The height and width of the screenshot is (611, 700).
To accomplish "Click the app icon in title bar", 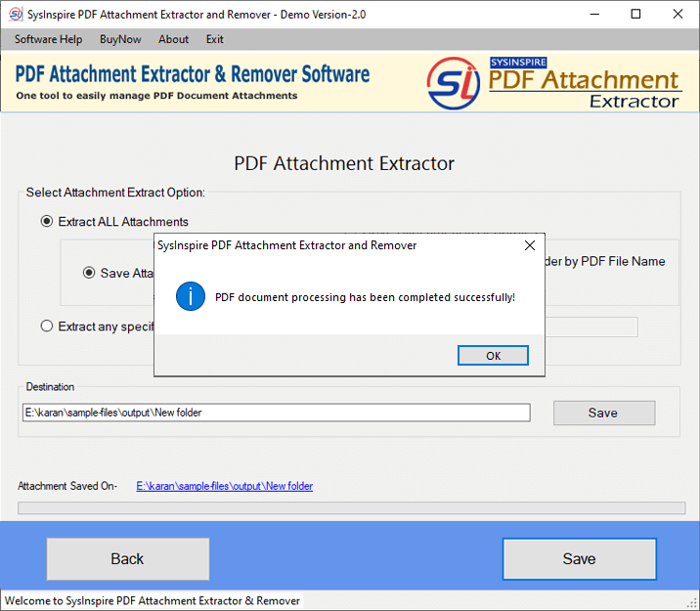I will [16, 15].
